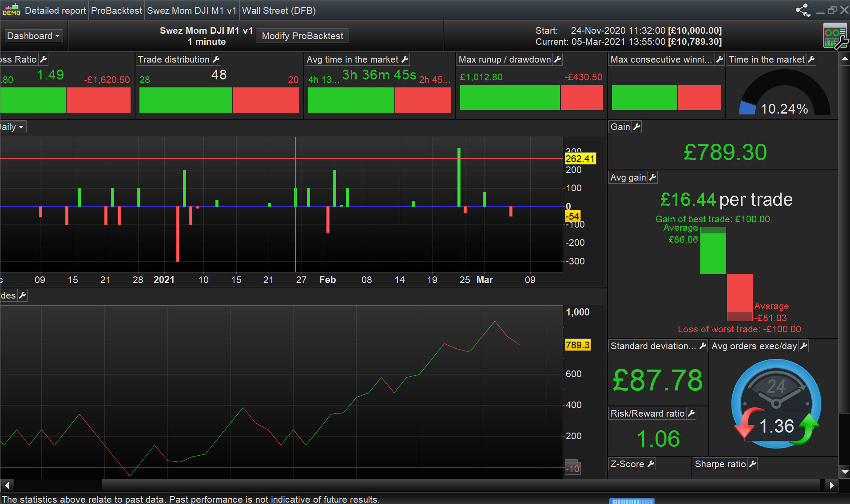
Task: Click the red average loss bar
Action: (x=740, y=297)
